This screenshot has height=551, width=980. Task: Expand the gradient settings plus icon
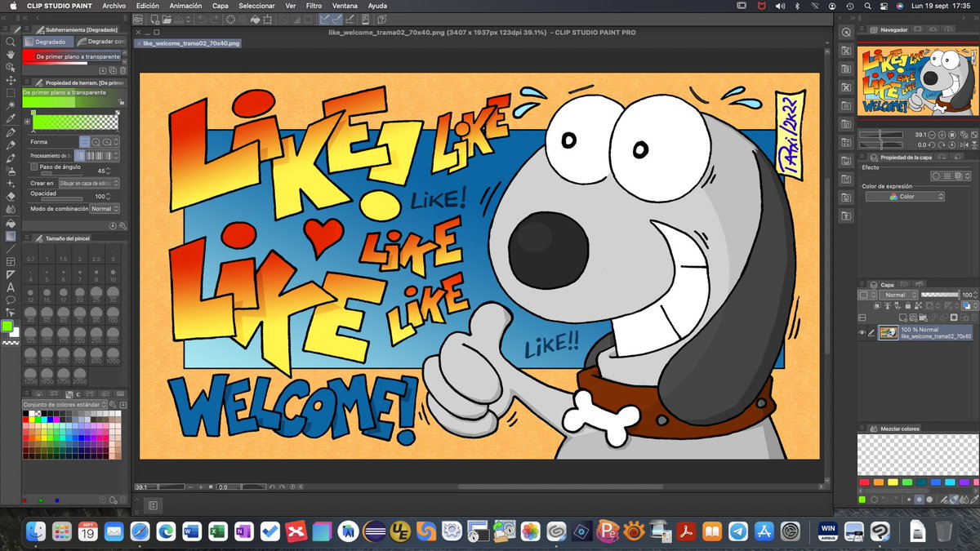[x=27, y=122]
